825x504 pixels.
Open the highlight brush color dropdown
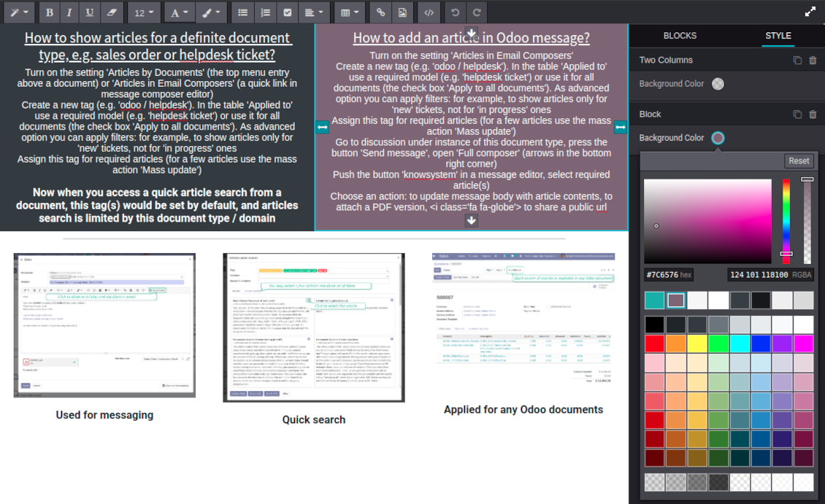point(211,12)
